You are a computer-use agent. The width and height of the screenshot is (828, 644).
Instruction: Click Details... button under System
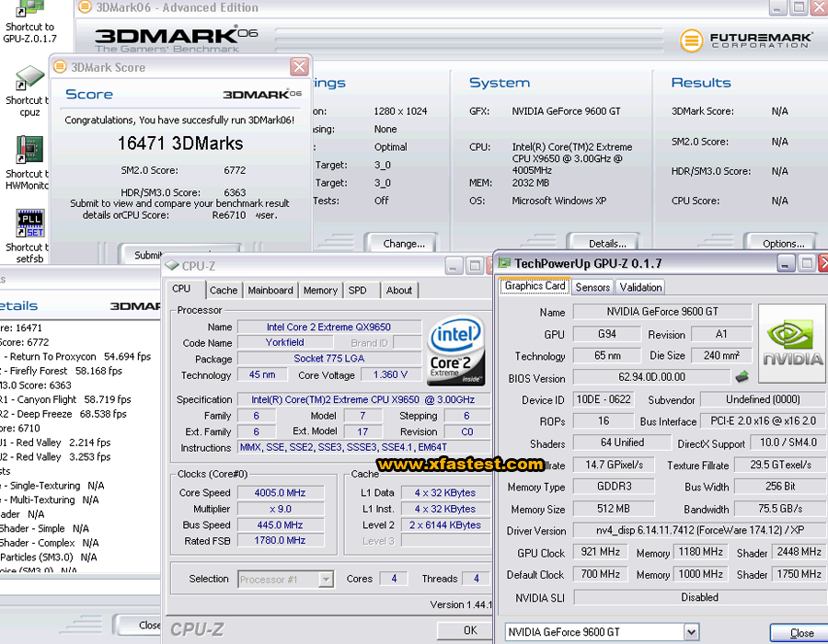pyautogui.click(x=606, y=244)
